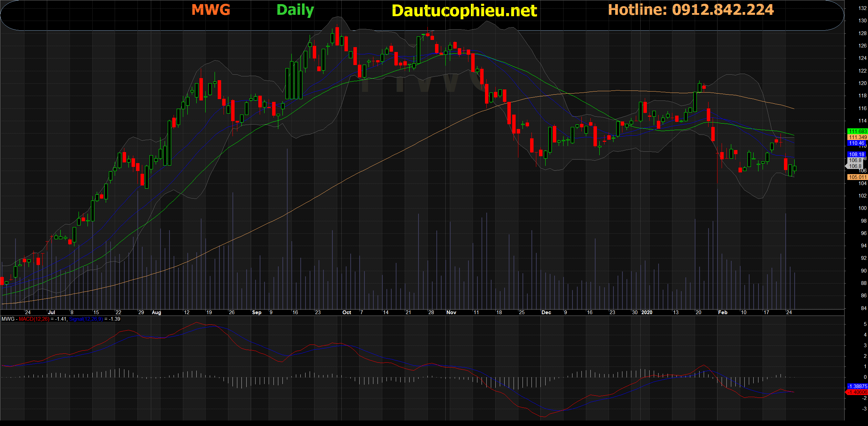Click the Dec marker on date axis
This screenshot has height=426, width=868.
pyautogui.click(x=546, y=312)
